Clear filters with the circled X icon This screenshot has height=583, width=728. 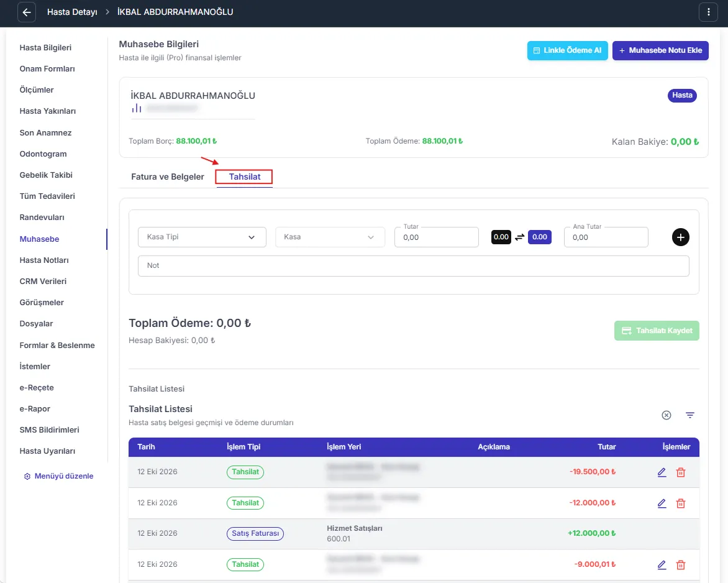(x=667, y=415)
